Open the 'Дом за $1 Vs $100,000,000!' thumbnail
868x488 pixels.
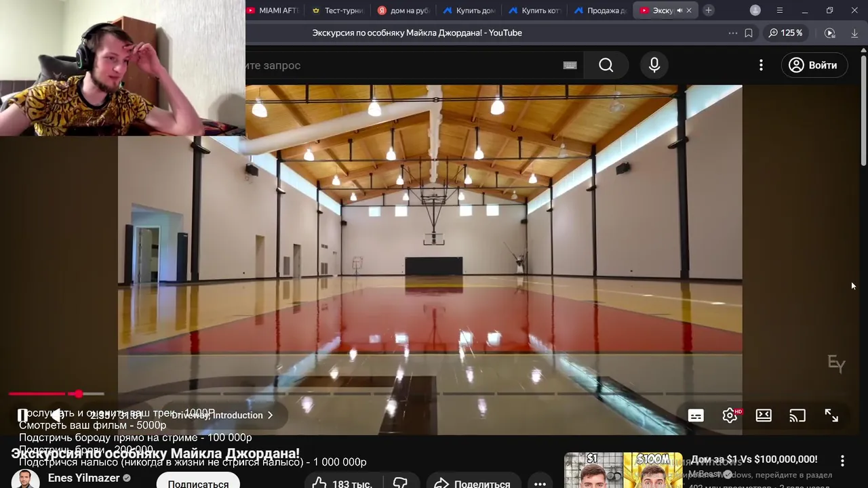[624, 470]
